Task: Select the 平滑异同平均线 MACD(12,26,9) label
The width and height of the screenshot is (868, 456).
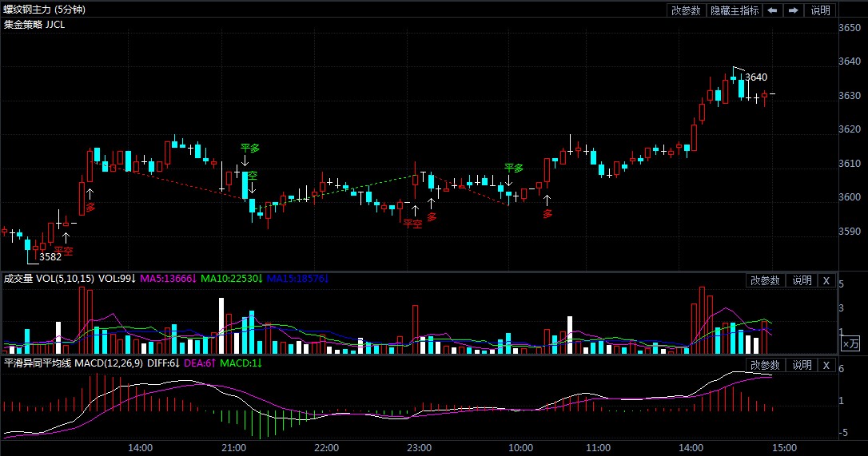Action: 67,363
